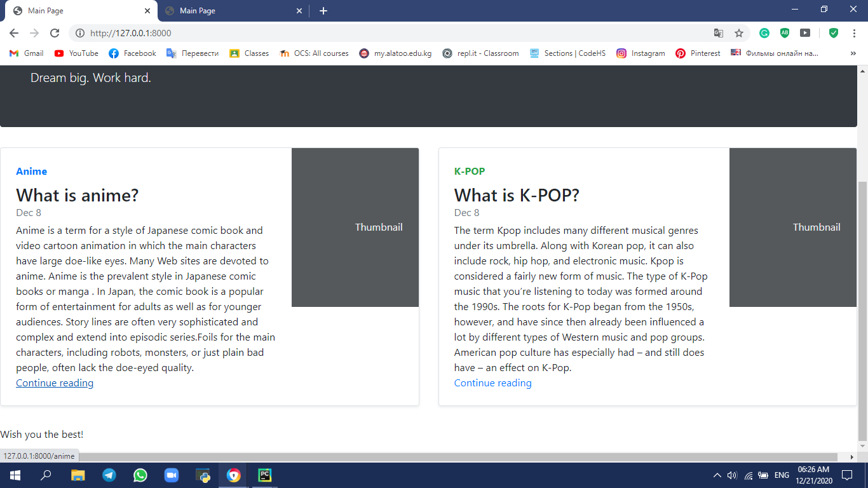Go back using the back arrow
Screen dimensions: 868x488
13,32
